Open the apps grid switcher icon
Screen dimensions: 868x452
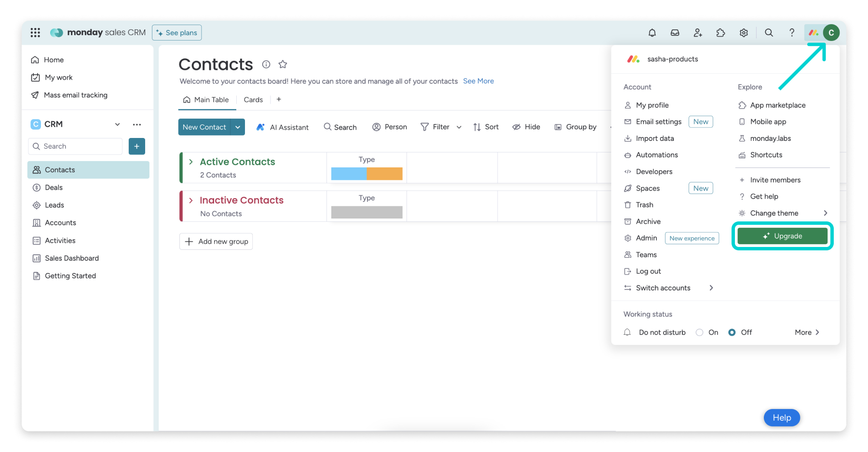35,32
